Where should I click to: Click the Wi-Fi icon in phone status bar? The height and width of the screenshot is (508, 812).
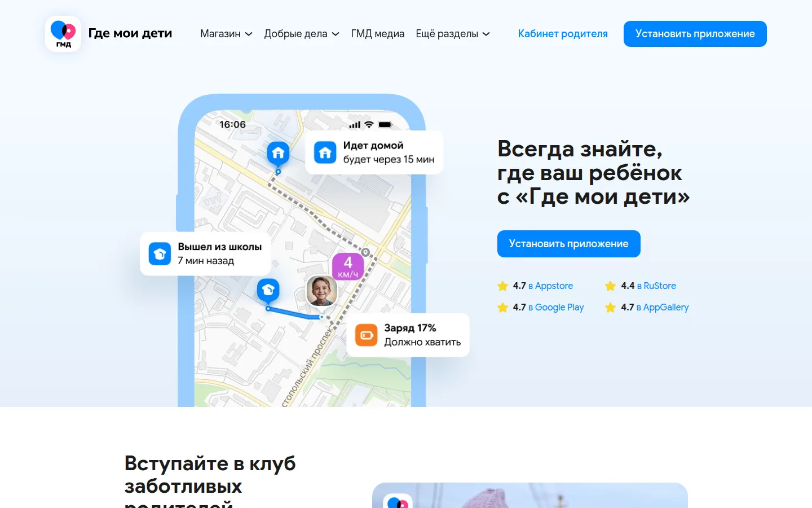click(x=369, y=125)
